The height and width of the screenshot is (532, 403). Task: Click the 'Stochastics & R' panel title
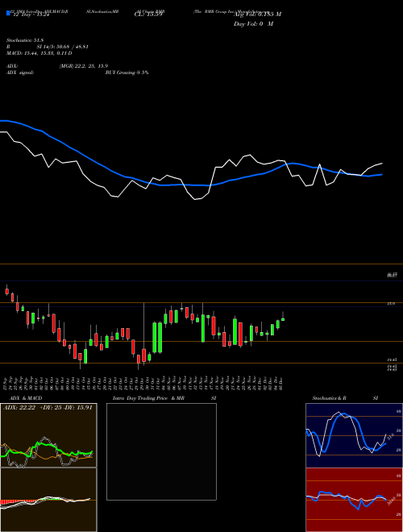coord(329,398)
